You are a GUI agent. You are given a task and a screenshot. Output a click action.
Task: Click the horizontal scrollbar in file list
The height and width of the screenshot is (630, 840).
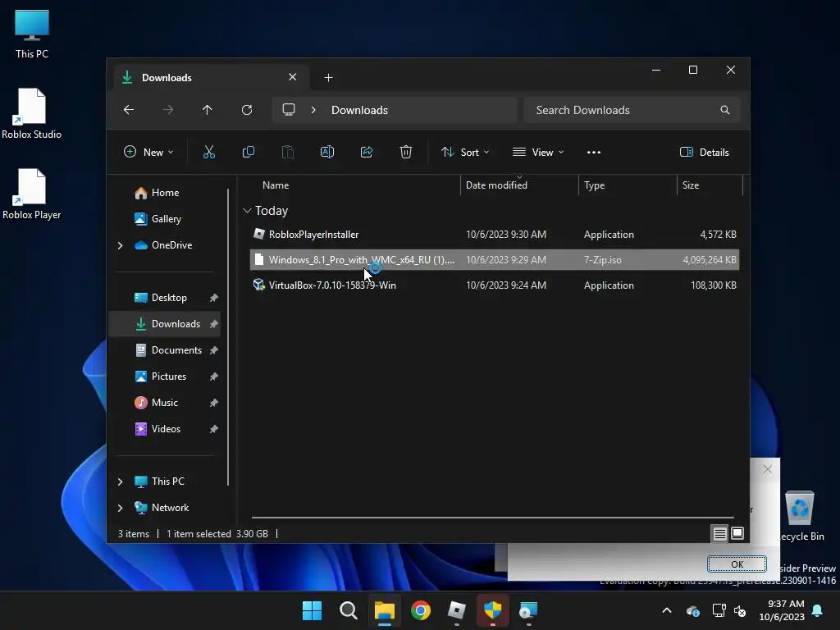[492, 518]
